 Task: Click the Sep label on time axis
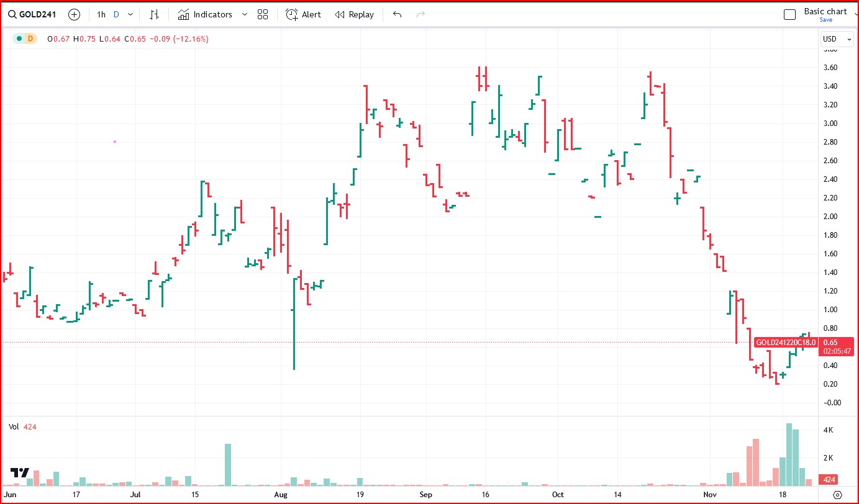tap(425, 495)
